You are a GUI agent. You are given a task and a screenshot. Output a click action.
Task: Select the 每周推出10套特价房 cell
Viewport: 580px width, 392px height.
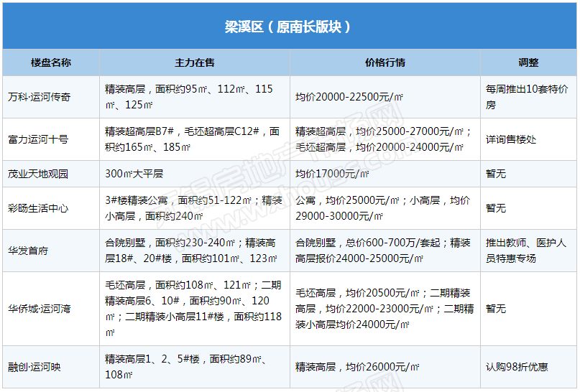527,97
